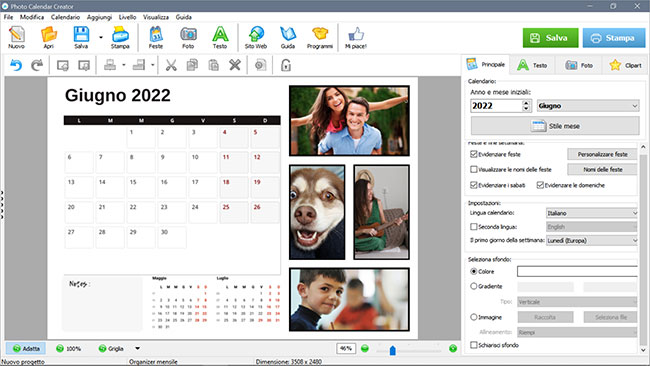Click the copy icon
This screenshot has height=366, width=650.
click(192, 65)
